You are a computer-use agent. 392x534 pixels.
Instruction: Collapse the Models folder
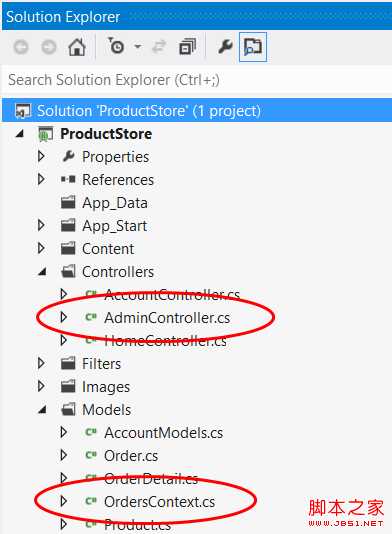click(x=42, y=410)
